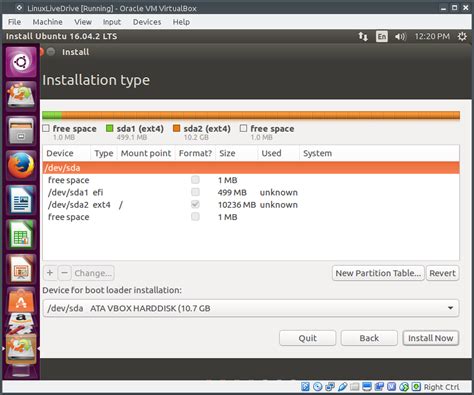Select the /dev/sda highlighted row
The width and height of the screenshot is (474, 395).
251,168
